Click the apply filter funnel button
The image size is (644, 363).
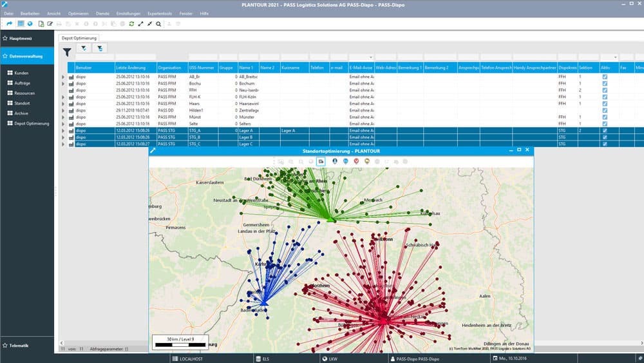click(84, 48)
